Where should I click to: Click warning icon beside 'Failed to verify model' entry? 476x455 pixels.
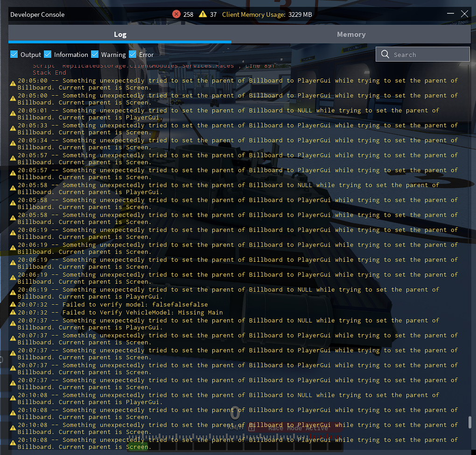(x=13, y=305)
